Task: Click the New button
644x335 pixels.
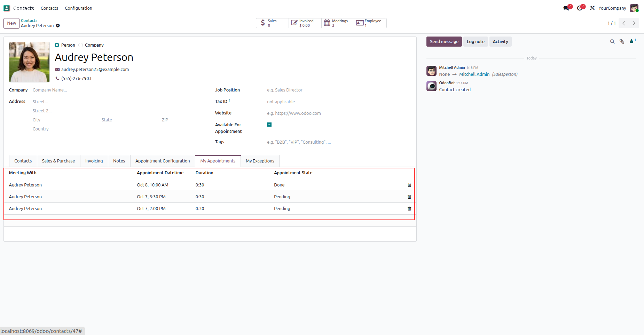Action: point(11,23)
